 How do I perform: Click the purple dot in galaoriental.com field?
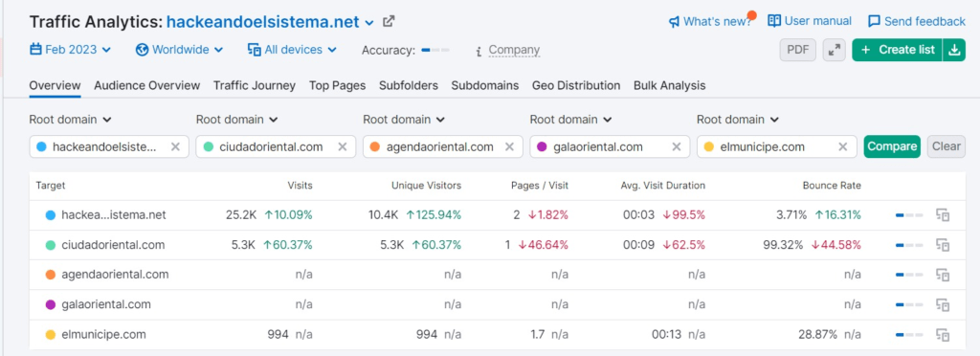(543, 146)
